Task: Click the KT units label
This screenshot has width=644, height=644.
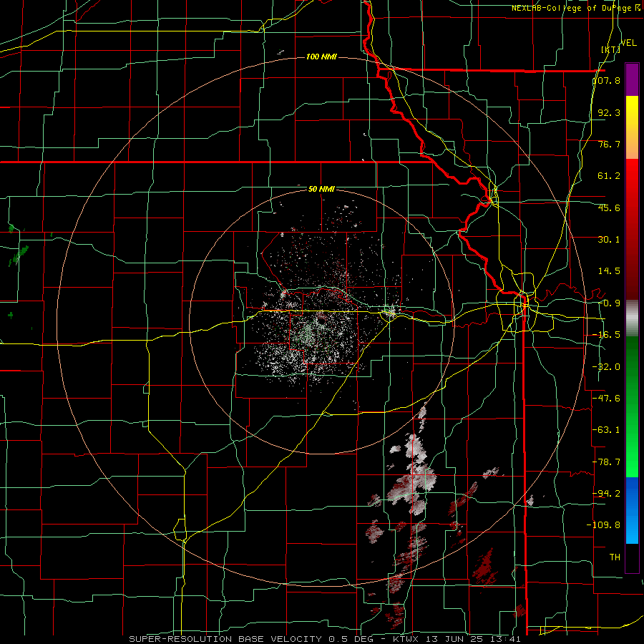Action: (611, 49)
